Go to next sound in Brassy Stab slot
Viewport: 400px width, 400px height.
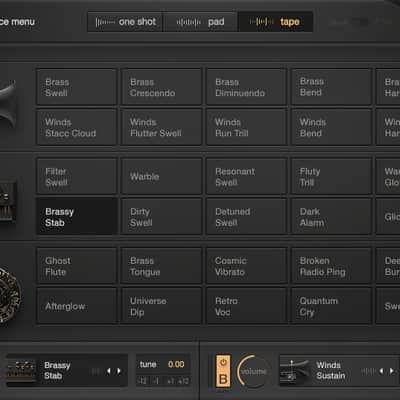click(119, 371)
